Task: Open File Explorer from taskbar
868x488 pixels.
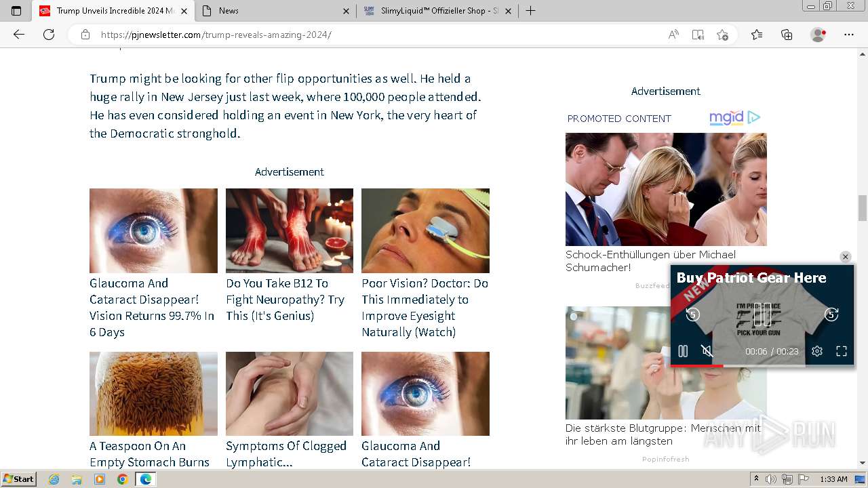Action: pos(77,479)
